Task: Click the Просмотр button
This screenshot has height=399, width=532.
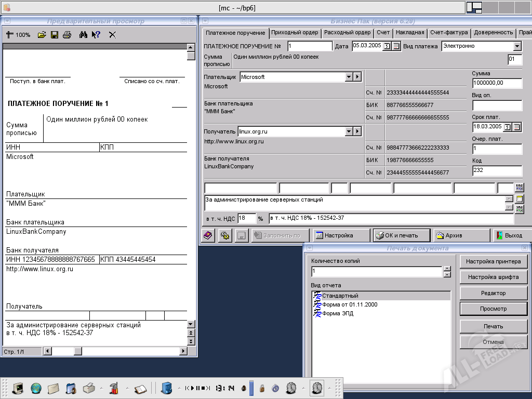Action: click(493, 309)
